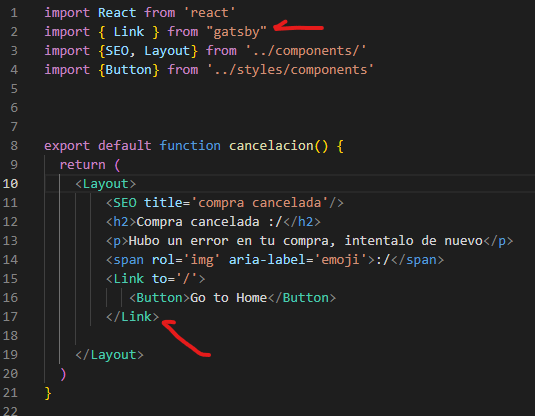Click line number 15 in the gutter
Viewport: 535px width, 416px height.
pyautogui.click(x=10, y=278)
